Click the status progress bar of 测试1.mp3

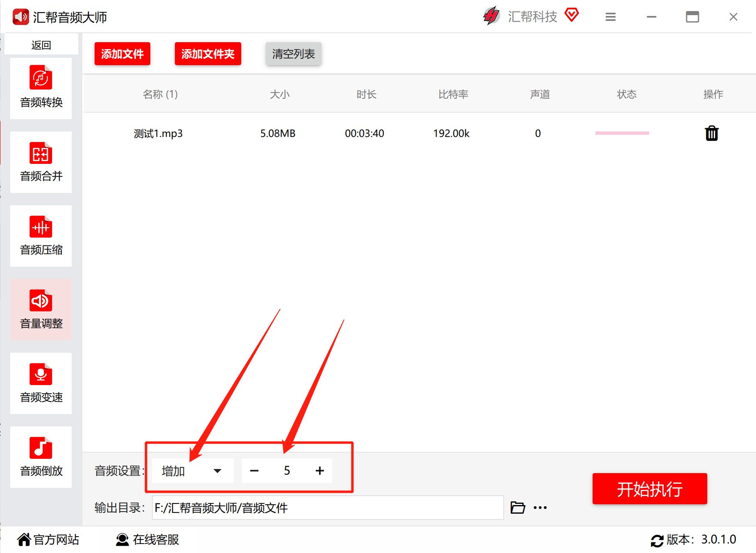coord(622,133)
